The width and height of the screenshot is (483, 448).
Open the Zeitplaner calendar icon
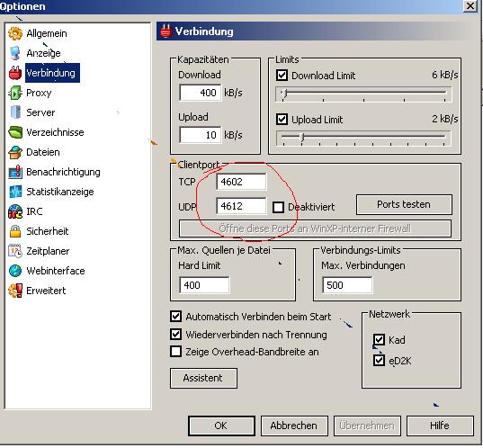[x=15, y=251]
